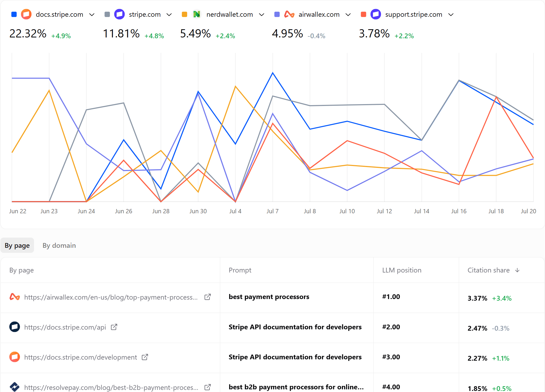Image resolution: width=545 pixels, height=392 pixels.
Task: Switch to the By page tab
Action: (17, 245)
